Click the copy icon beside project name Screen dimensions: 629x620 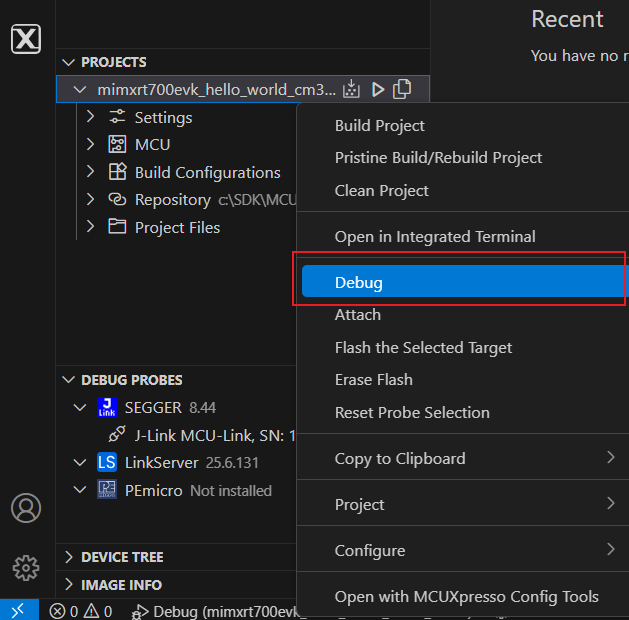click(x=402, y=90)
